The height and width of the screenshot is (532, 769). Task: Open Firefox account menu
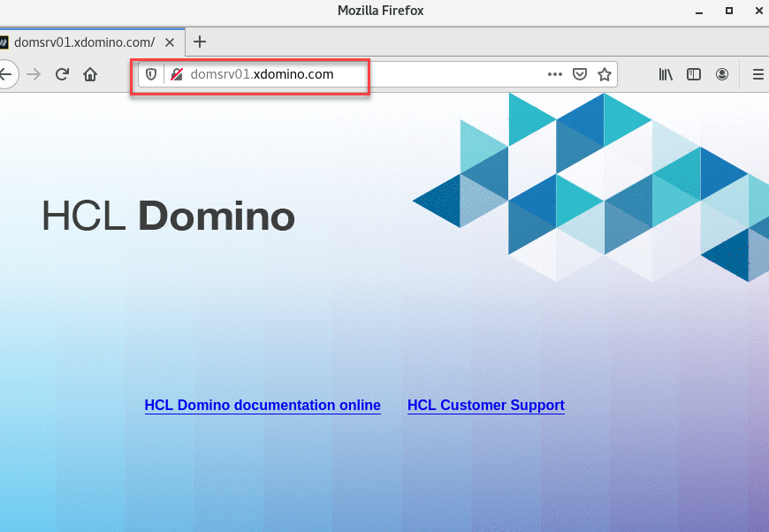722,74
